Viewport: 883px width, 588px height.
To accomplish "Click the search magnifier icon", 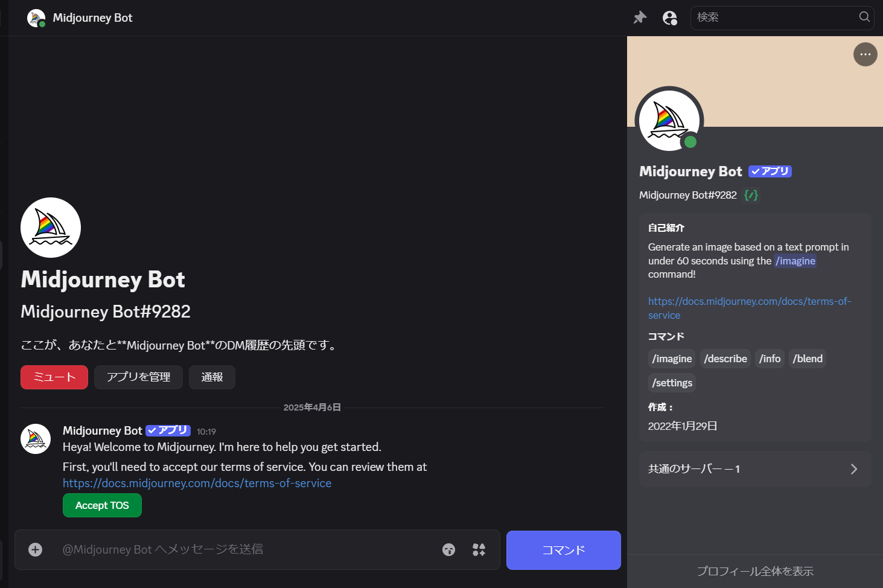I will [864, 17].
